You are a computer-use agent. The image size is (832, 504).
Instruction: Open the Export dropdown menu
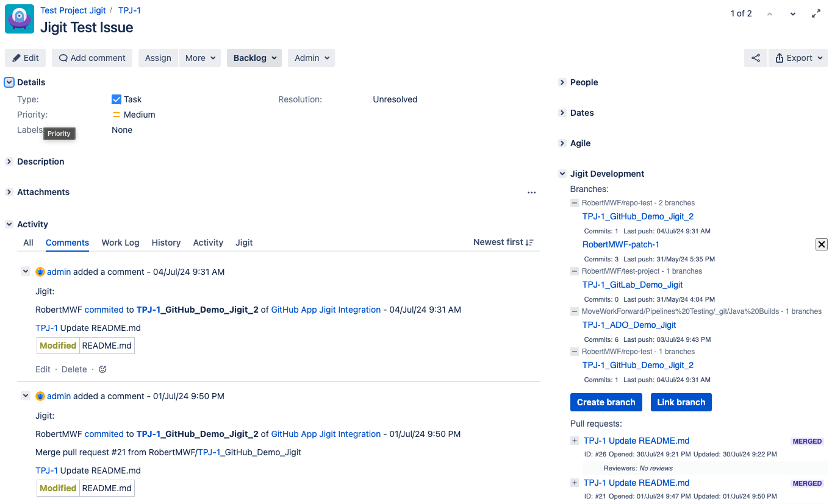(797, 58)
